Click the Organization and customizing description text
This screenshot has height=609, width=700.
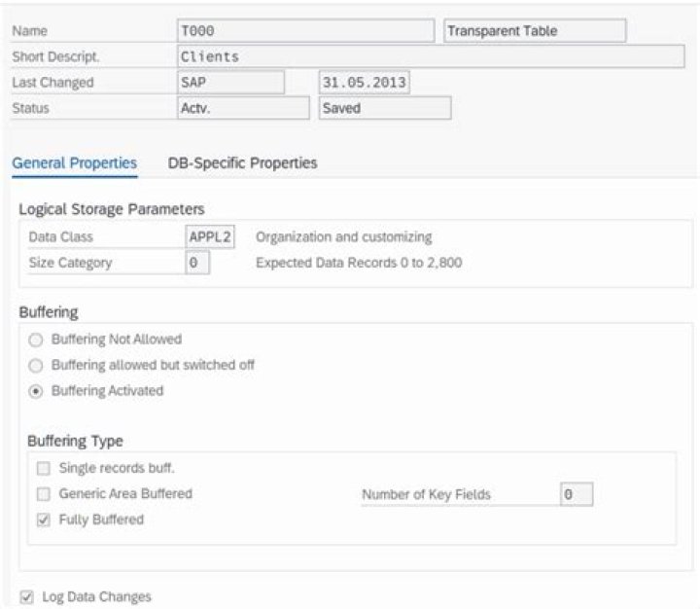pyautogui.click(x=343, y=237)
